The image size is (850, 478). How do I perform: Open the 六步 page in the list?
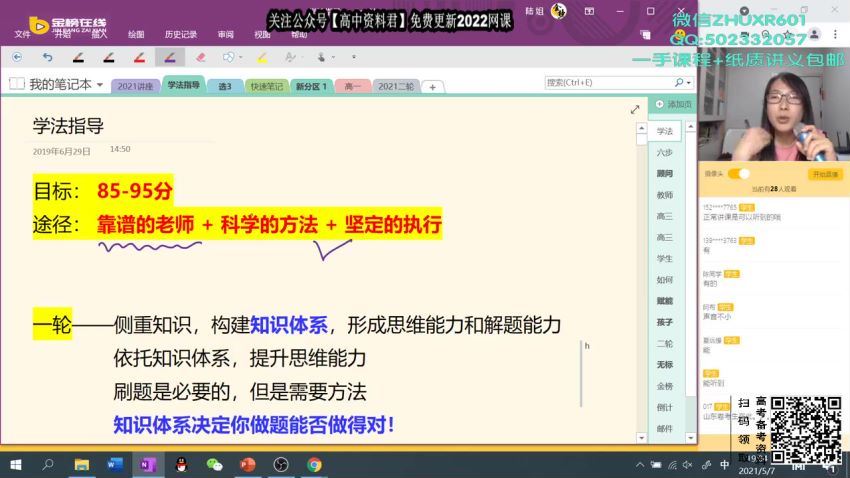pos(665,152)
